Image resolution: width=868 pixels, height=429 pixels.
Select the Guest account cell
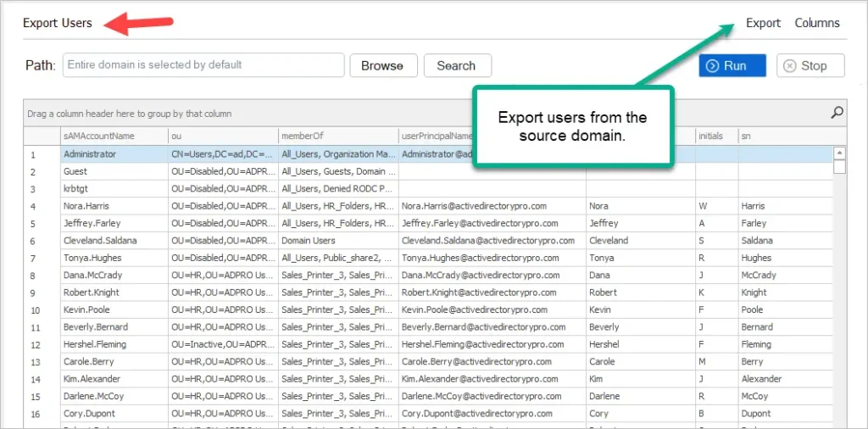pyautogui.click(x=114, y=171)
